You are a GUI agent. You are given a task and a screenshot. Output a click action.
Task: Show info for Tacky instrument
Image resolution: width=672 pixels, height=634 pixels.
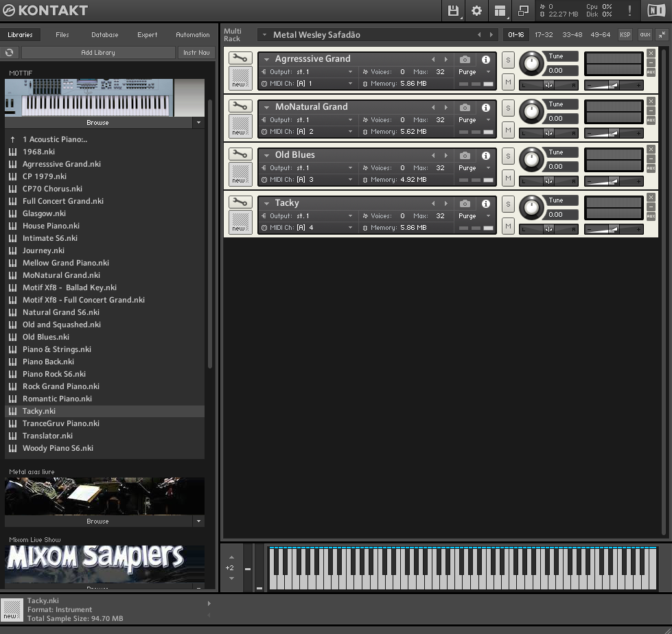485,204
